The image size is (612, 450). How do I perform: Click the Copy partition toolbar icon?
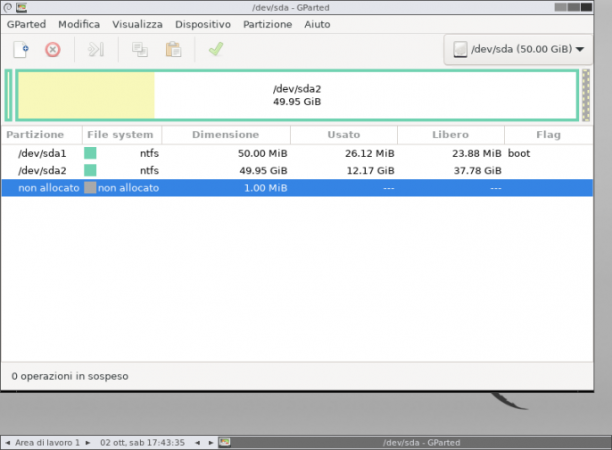click(x=139, y=50)
